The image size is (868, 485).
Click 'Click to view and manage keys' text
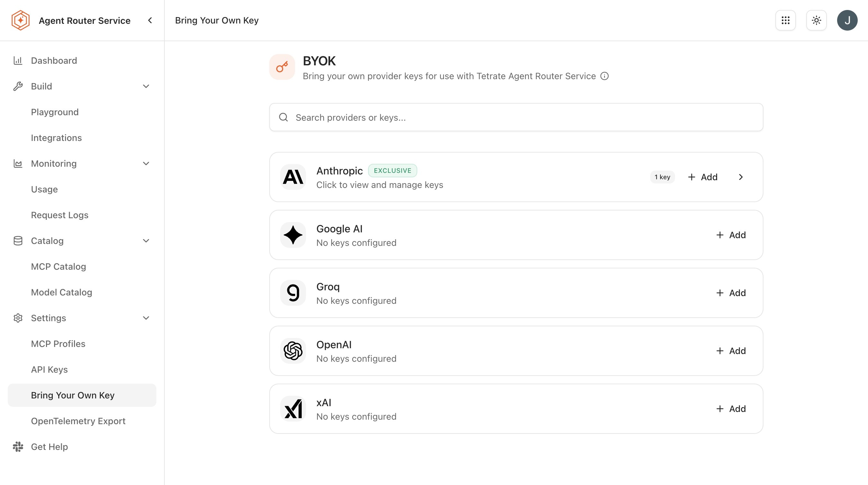(379, 185)
